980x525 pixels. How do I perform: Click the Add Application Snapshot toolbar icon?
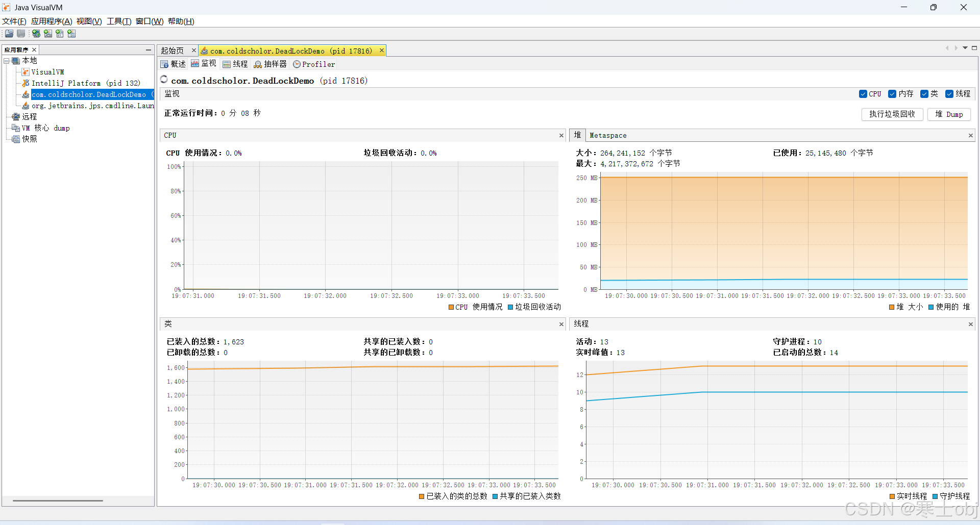pos(71,34)
